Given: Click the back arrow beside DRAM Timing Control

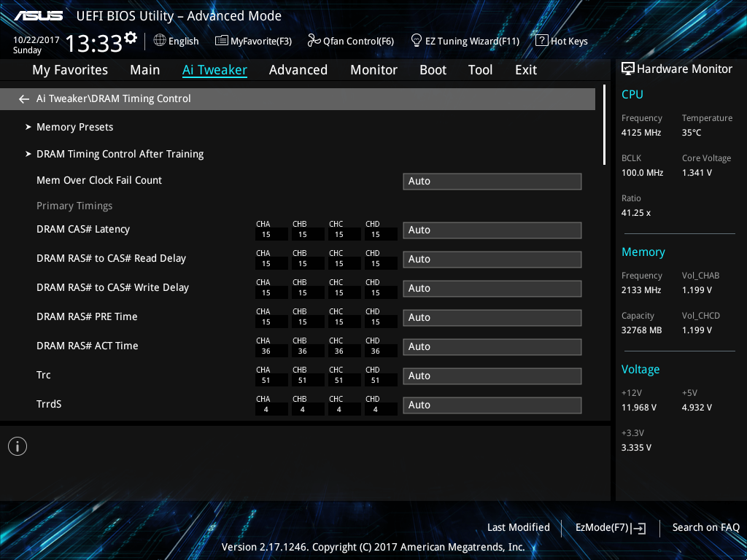Looking at the screenshot, I should [24, 99].
